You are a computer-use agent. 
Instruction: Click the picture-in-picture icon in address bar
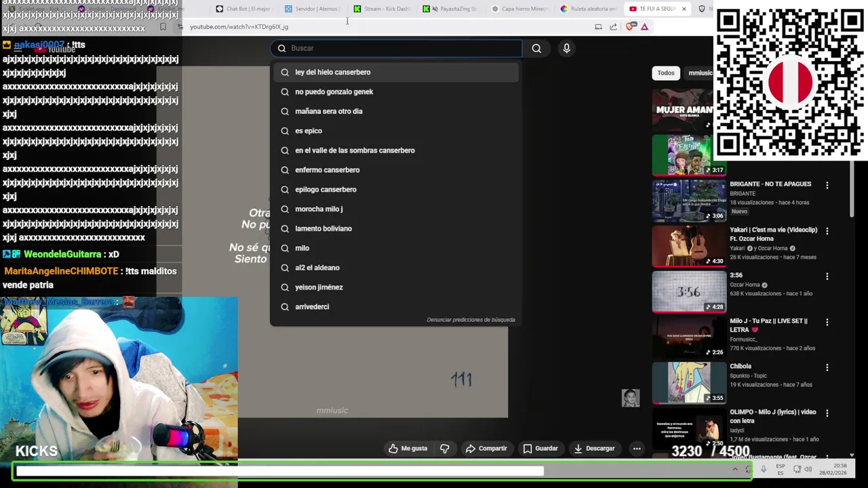pyautogui.click(x=598, y=27)
